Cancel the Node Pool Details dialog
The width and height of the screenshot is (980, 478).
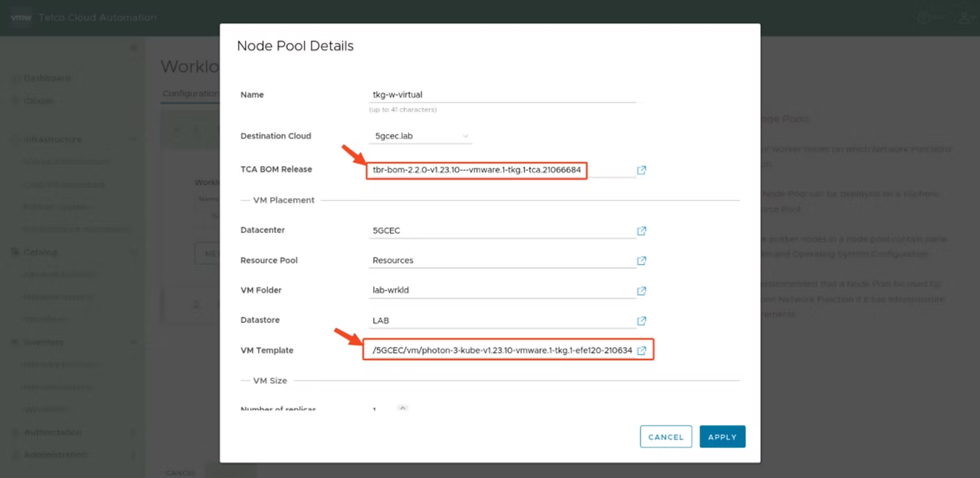pyautogui.click(x=665, y=436)
